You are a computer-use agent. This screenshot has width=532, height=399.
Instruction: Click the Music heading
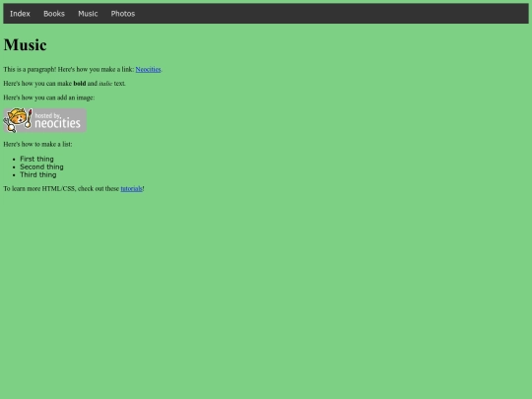click(x=25, y=44)
